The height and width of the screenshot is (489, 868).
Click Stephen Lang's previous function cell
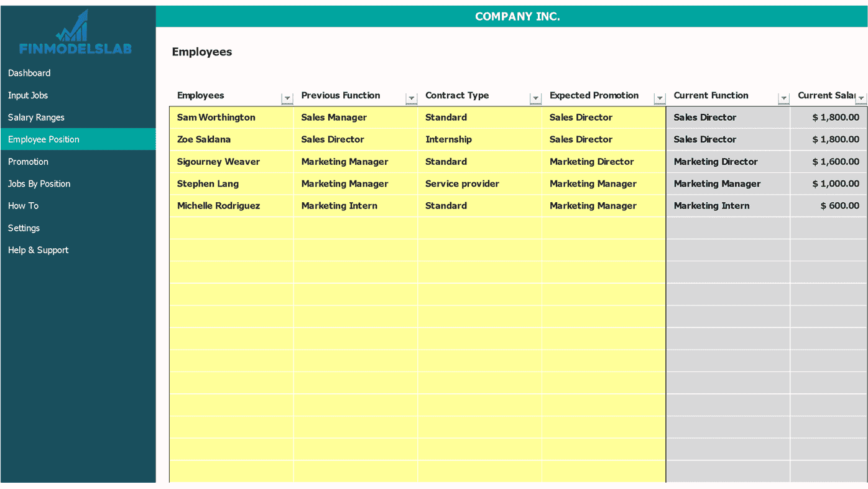(356, 184)
